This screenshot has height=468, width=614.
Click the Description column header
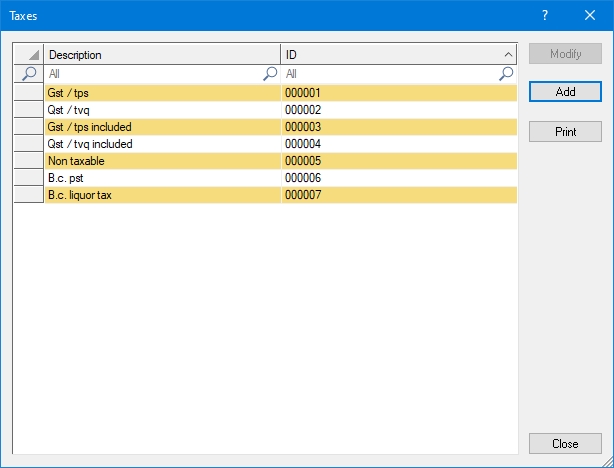tap(162, 55)
